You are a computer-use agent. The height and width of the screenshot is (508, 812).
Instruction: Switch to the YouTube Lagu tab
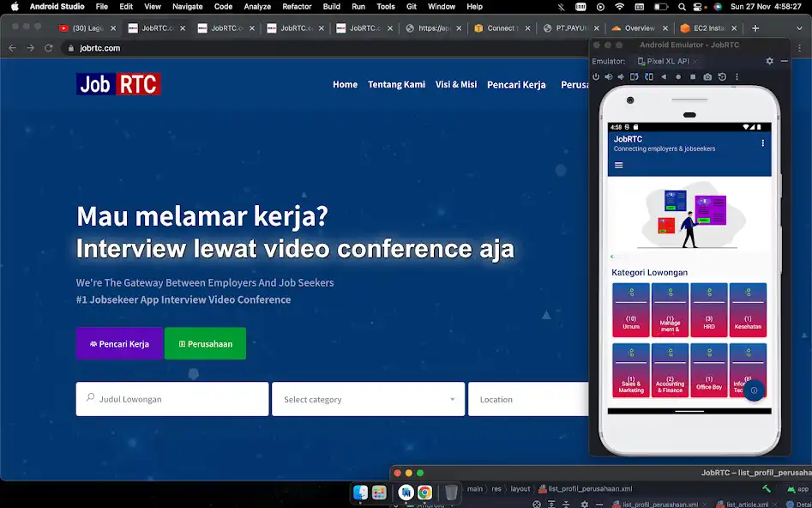87,28
